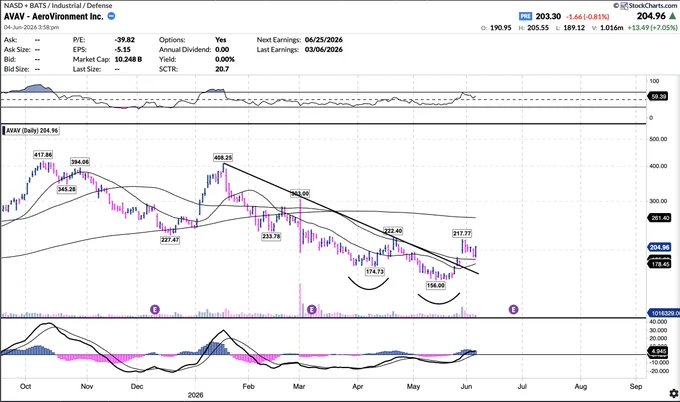Click the 394.06 price label

pos(80,161)
